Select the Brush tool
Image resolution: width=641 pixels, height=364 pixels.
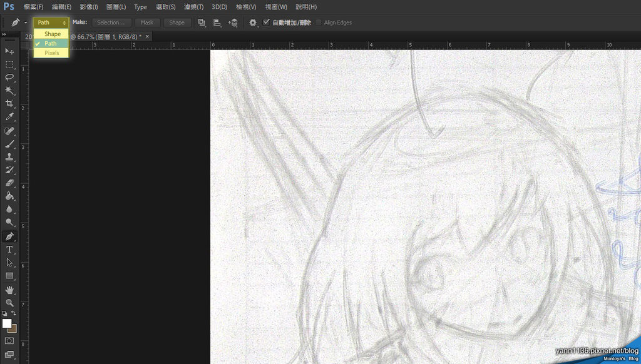pos(9,144)
